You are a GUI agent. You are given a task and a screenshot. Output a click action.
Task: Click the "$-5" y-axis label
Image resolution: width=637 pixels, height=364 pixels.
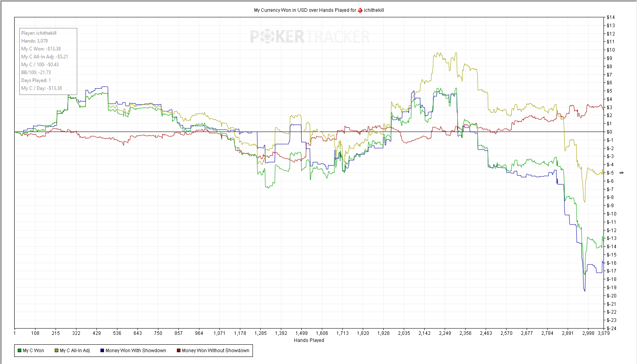point(610,173)
